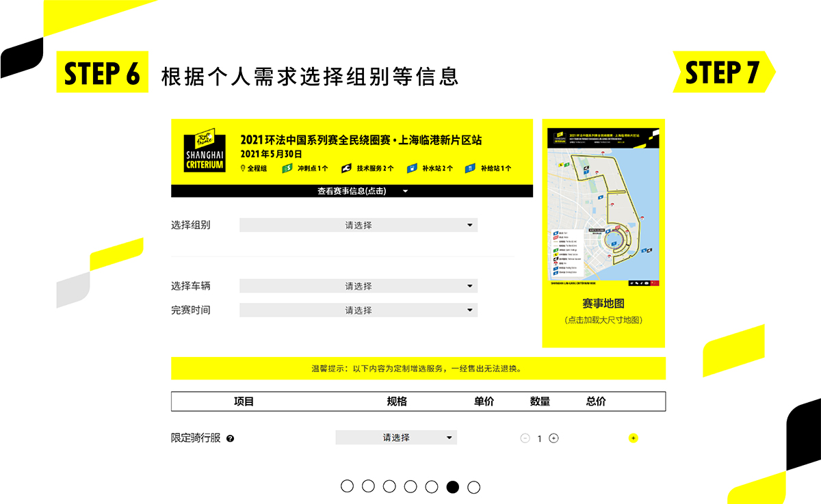Select the fifth pagination dot

[x=432, y=486]
